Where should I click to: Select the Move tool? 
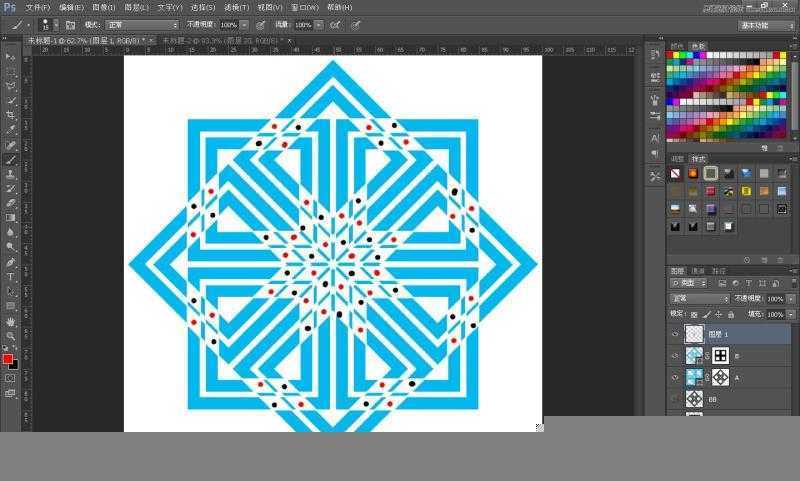pyautogui.click(x=10, y=57)
